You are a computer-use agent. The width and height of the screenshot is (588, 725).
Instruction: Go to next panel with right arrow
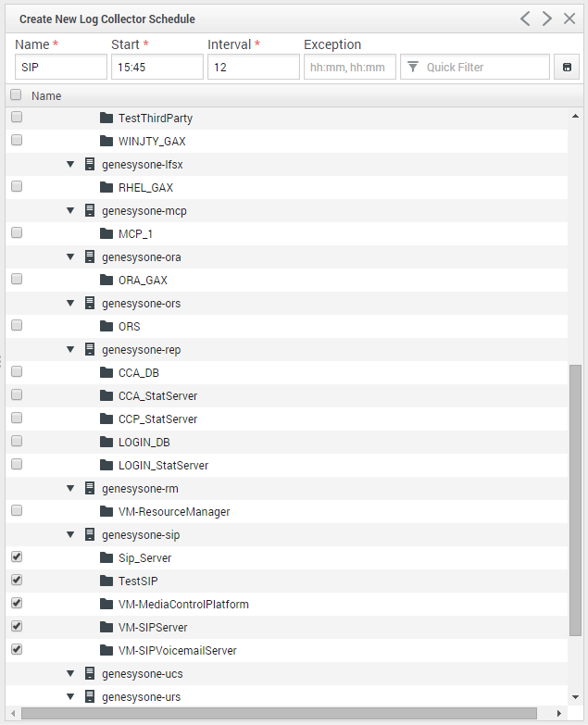coord(547,19)
